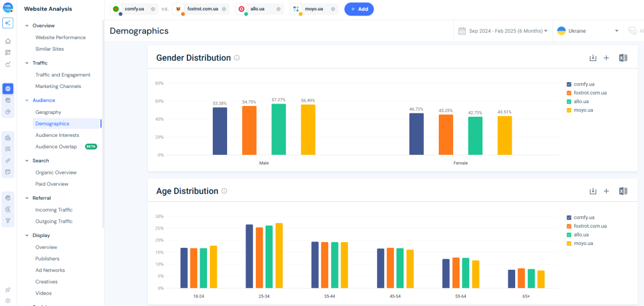Open Website Performance page

point(60,37)
